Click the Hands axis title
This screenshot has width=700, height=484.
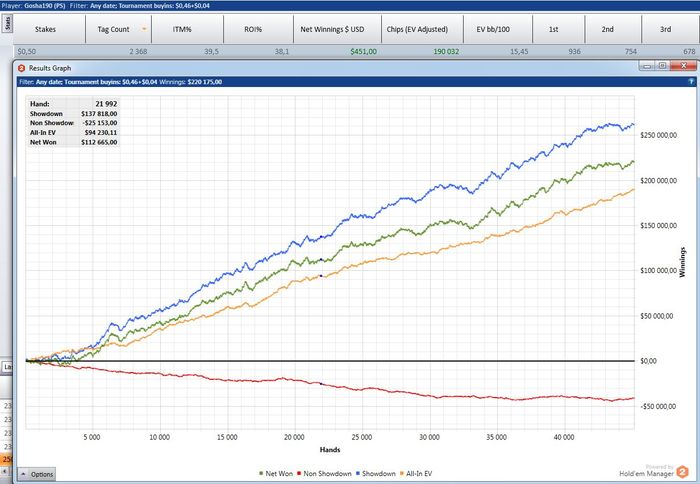click(x=330, y=450)
